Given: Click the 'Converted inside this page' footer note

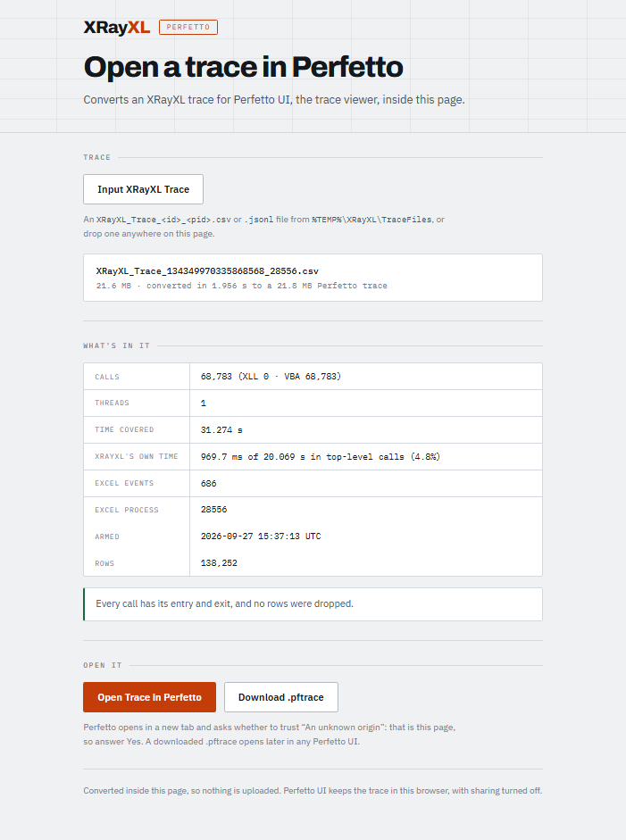Looking at the screenshot, I should [313, 791].
